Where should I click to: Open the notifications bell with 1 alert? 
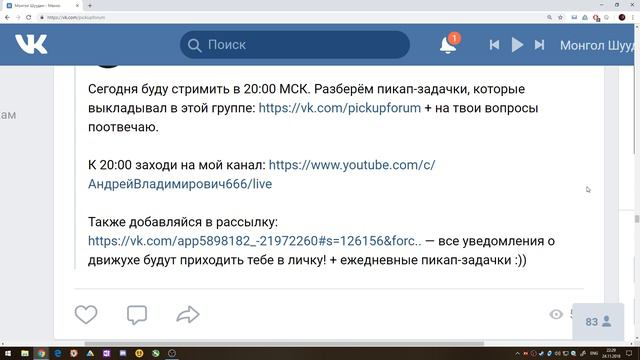pos(449,44)
